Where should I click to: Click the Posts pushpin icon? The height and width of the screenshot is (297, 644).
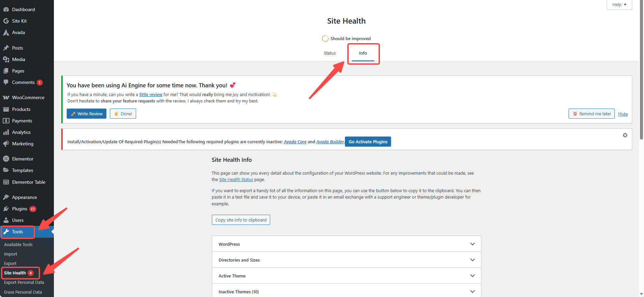tap(6, 48)
